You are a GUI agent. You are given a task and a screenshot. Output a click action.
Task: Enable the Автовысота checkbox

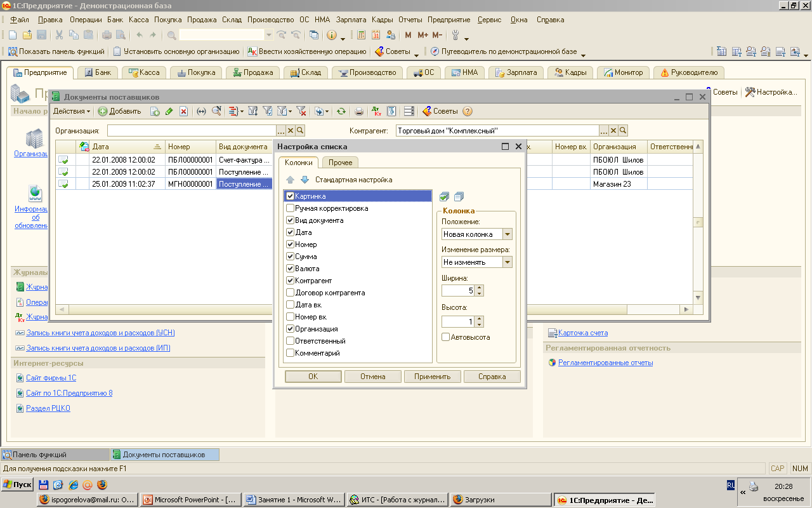[446, 337]
